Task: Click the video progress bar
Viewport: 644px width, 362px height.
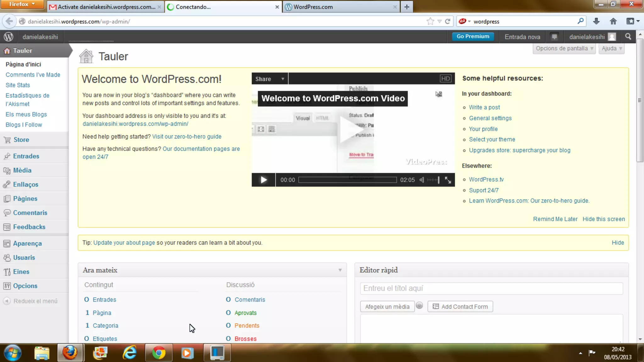Action: [347, 180]
